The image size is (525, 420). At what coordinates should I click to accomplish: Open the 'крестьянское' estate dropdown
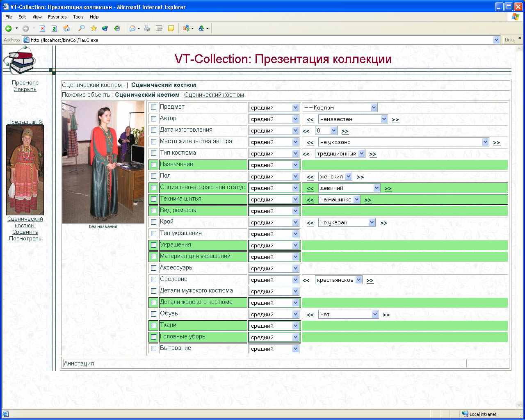(x=339, y=280)
